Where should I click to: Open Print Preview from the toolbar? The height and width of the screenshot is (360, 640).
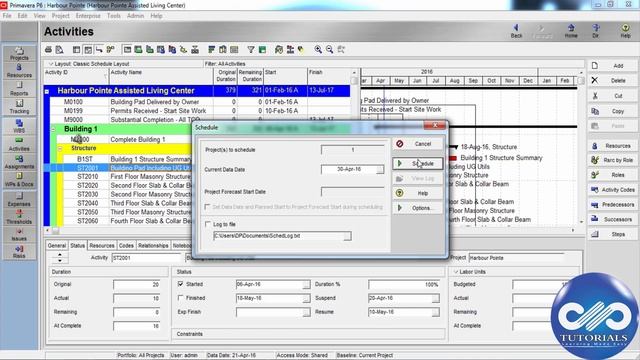[x=60, y=49]
